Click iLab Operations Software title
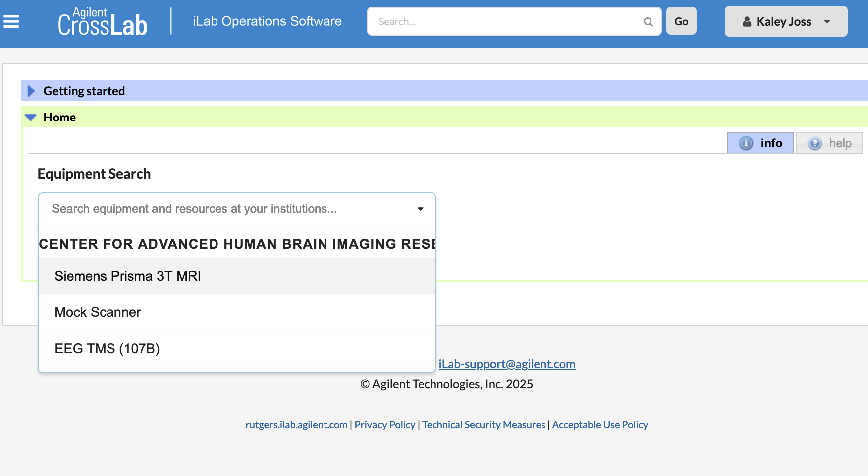868x476 pixels. [267, 21]
